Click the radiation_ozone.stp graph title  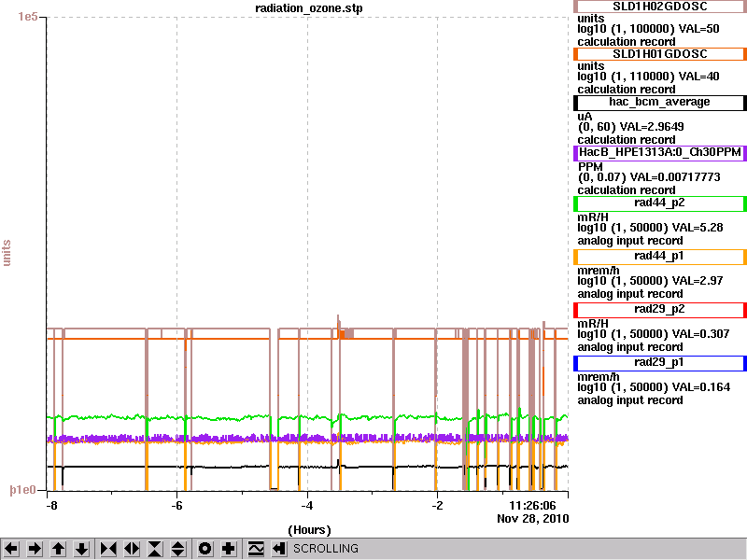[x=309, y=8]
